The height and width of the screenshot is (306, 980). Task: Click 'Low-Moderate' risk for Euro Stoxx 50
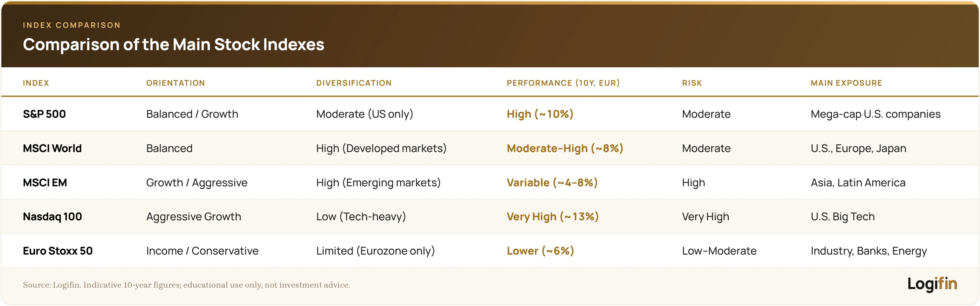coord(719,251)
